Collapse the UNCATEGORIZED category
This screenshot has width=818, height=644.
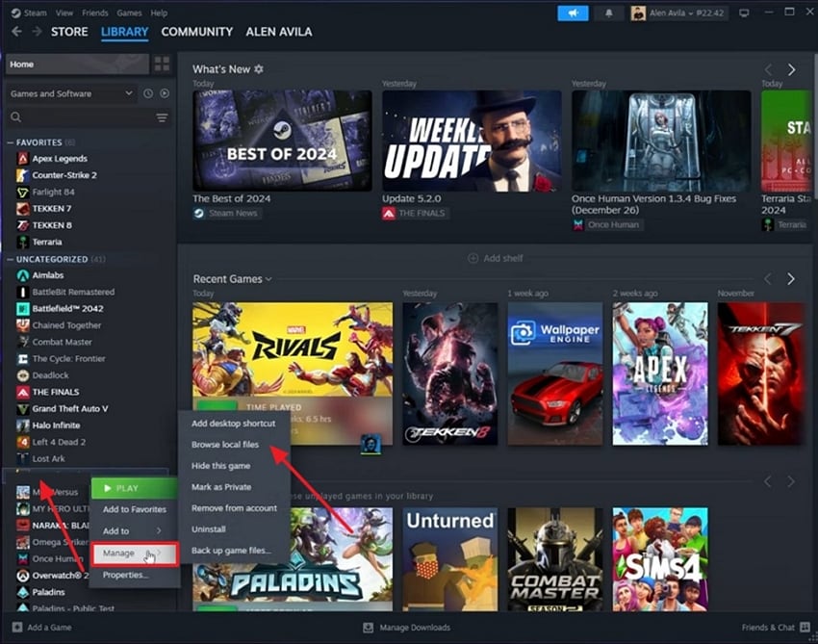(x=10, y=259)
